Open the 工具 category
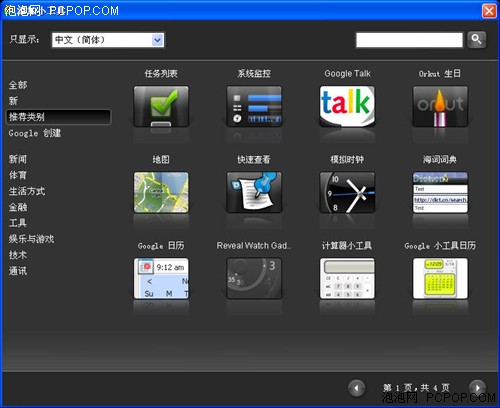 click(x=18, y=223)
